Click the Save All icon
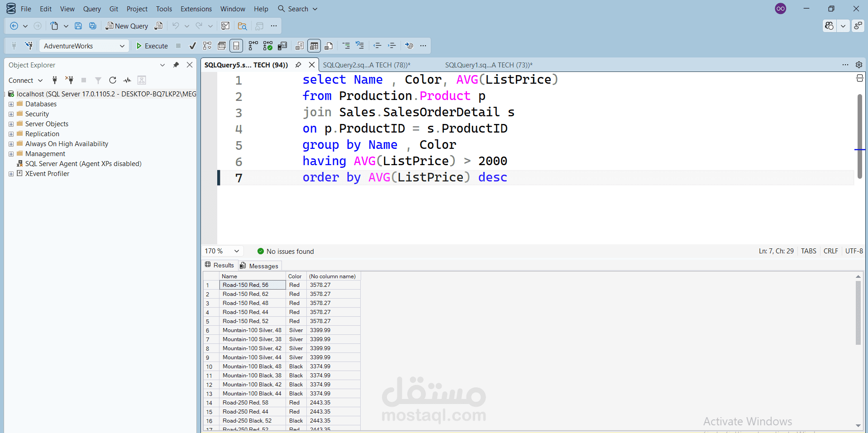Screen dimensions: 868x433 [93, 26]
